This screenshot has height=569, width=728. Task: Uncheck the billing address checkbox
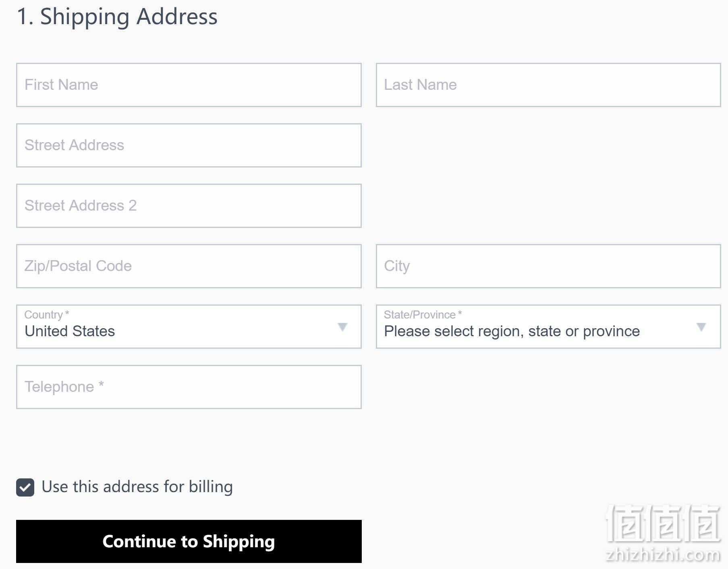click(x=25, y=488)
